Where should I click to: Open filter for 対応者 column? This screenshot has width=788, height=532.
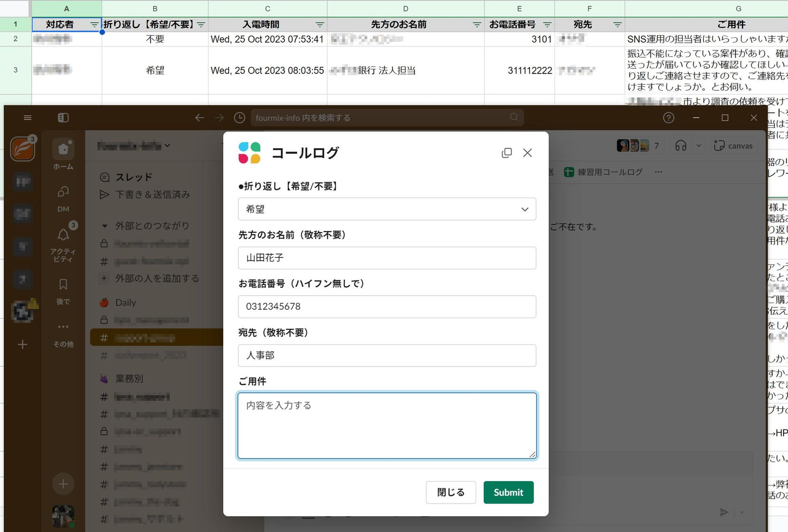click(94, 25)
